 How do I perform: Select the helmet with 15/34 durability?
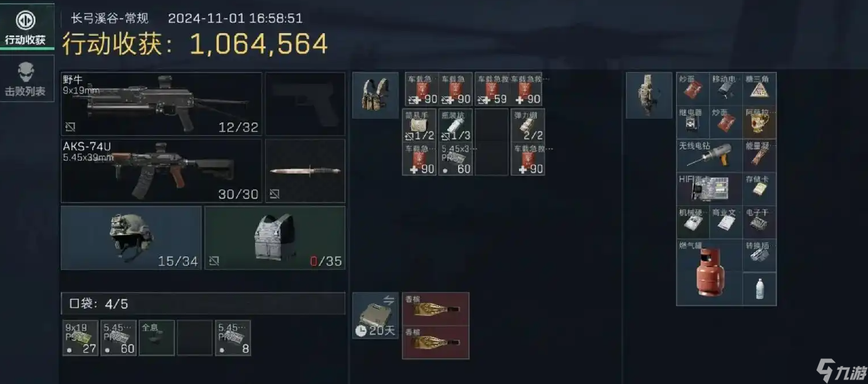click(131, 238)
